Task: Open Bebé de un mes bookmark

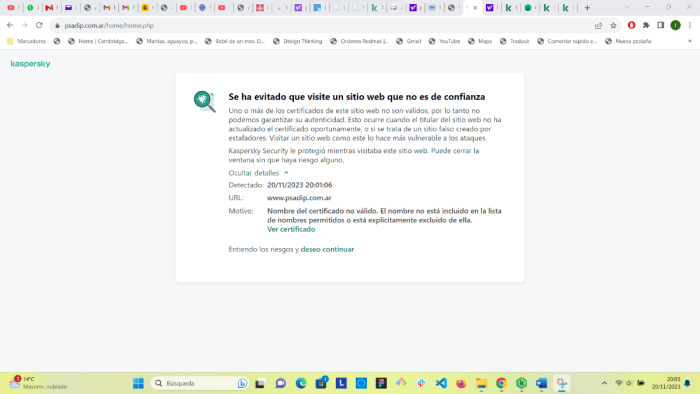Action: click(235, 41)
